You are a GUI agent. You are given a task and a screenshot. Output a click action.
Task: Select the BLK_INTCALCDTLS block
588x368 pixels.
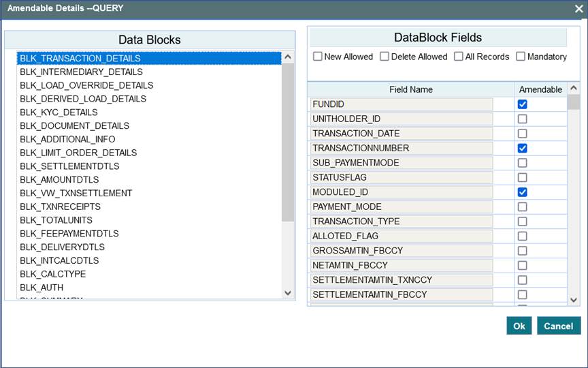149,260
